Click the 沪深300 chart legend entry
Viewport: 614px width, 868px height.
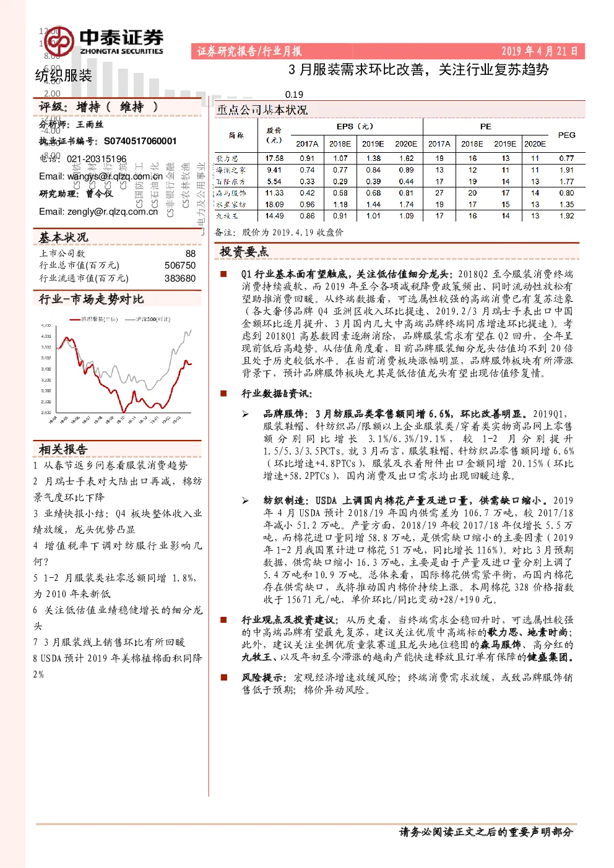[x=147, y=319]
